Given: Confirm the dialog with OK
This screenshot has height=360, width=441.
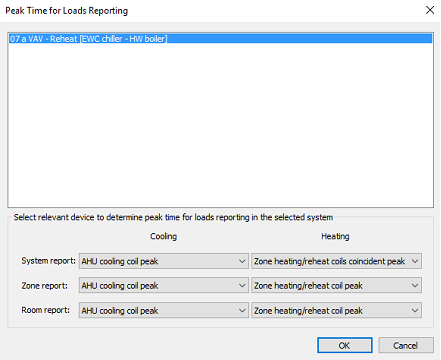Looking at the screenshot, I should coord(345,345).
